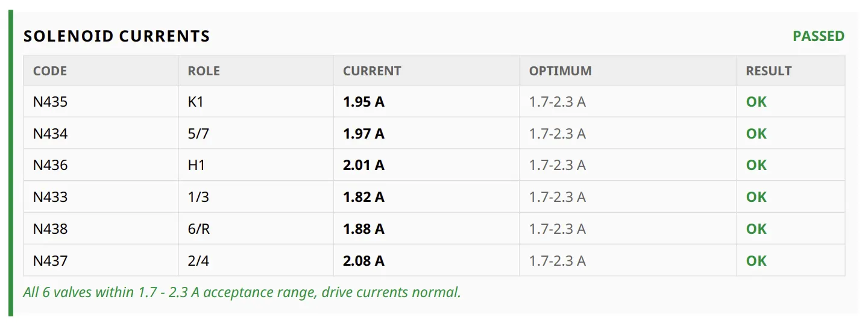Select the N436 row's H1 role cell
This screenshot has width=868, height=323.
197,165
